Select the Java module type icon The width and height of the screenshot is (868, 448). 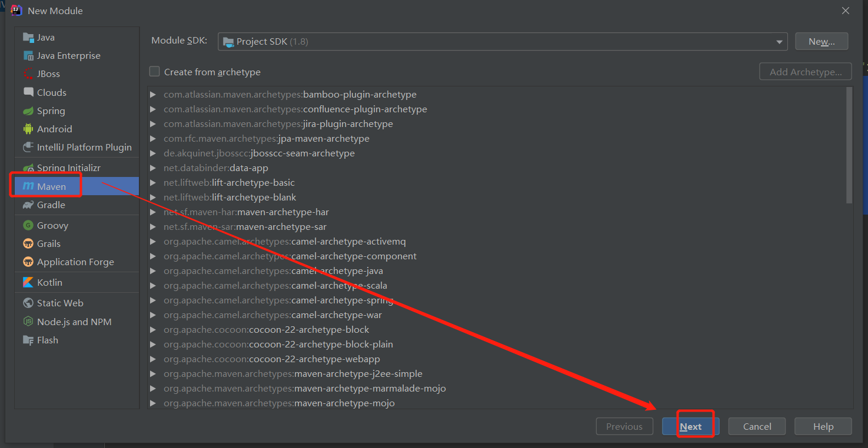point(28,38)
